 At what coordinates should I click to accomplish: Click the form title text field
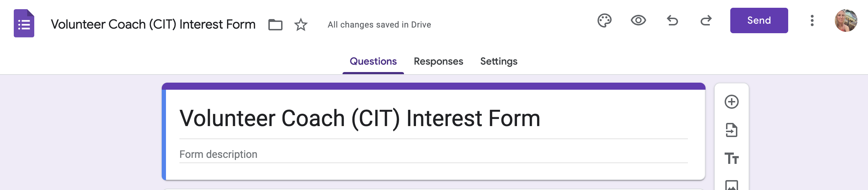pyautogui.click(x=434, y=118)
